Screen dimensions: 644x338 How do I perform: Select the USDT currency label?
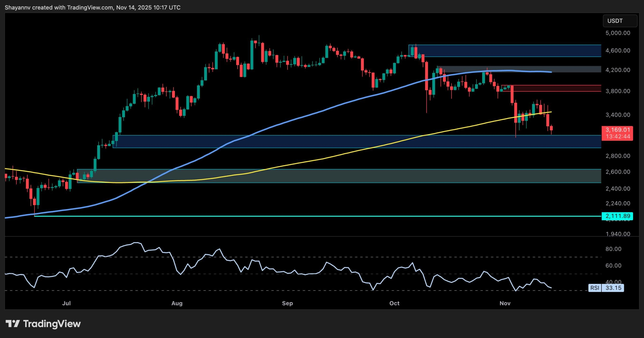(620, 21)
